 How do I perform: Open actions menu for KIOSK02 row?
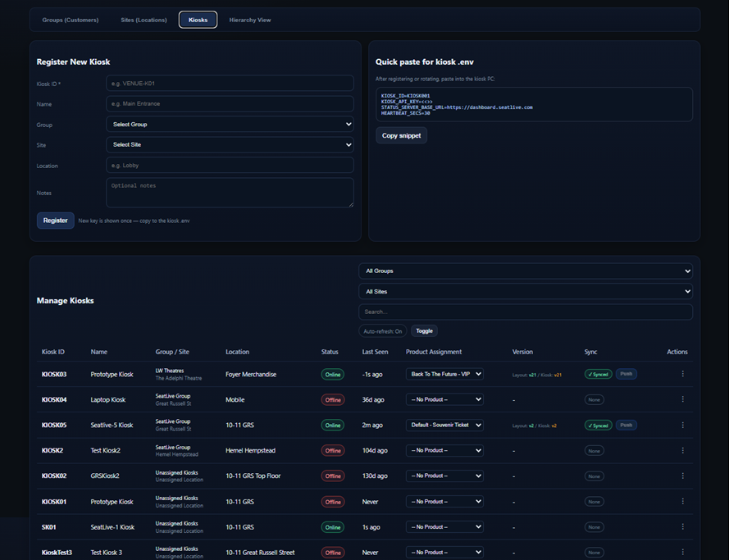(x=682, y=476)
